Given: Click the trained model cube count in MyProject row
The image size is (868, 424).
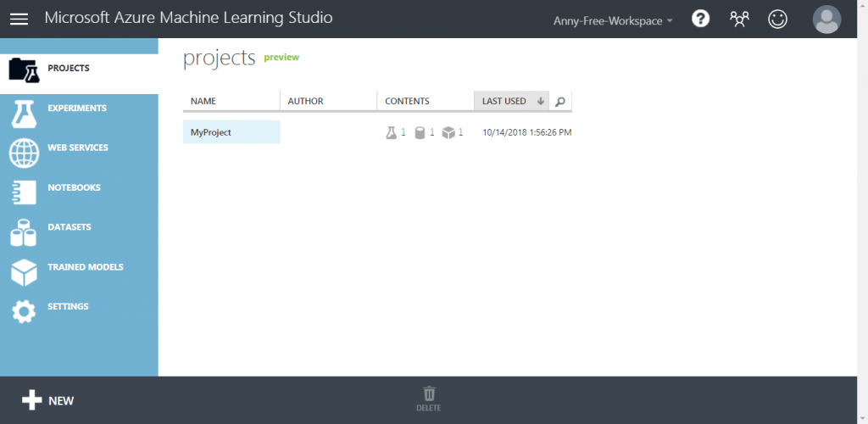Looking at the screenshot, I should pos(453,133).
